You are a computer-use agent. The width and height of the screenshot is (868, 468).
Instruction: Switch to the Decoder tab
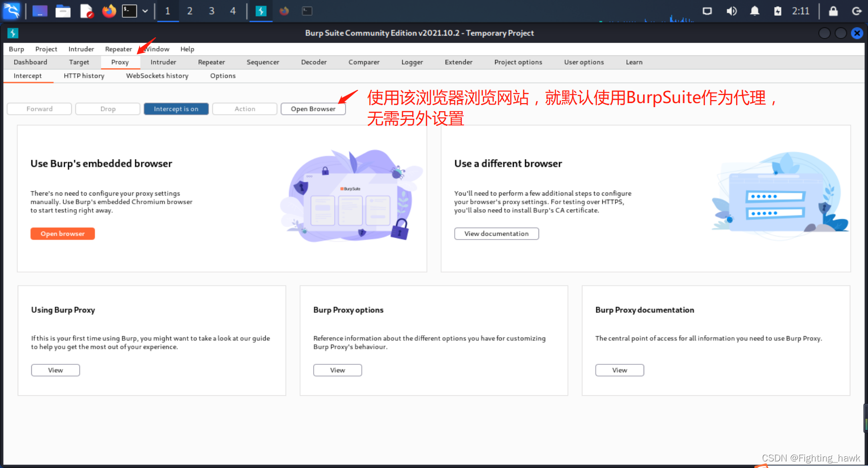[x=314, y=62]
